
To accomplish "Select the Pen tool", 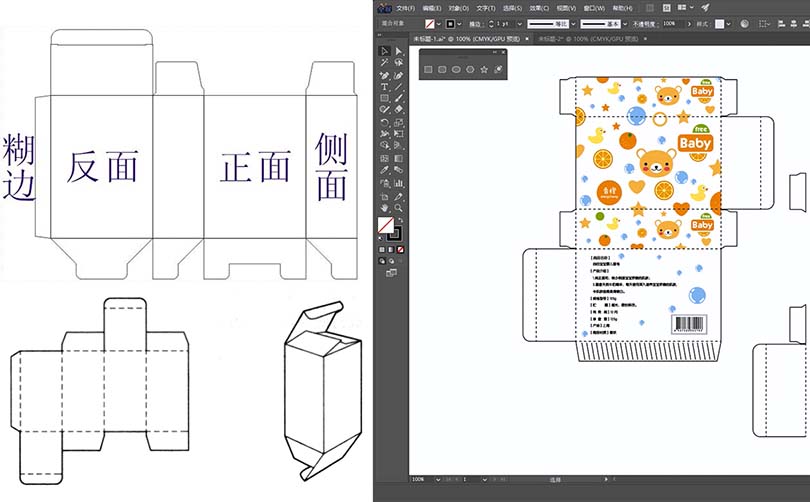I will tap(384, 76).
